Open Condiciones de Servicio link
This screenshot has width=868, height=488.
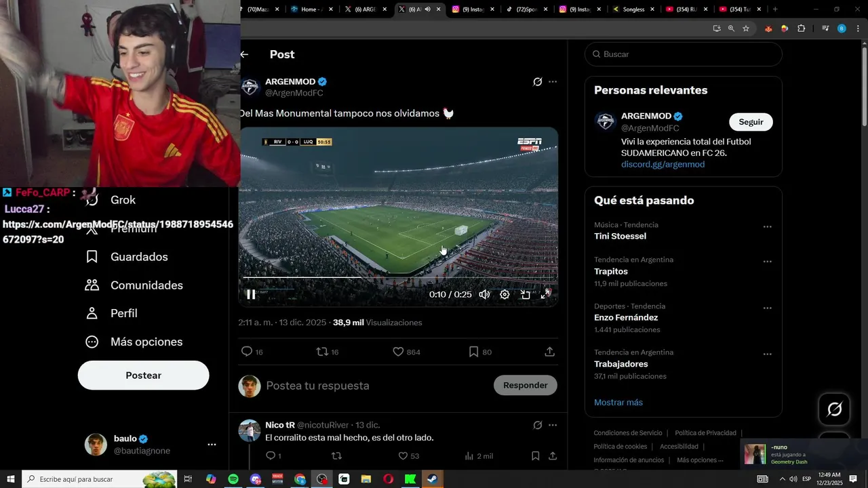(x=628, y=433)
